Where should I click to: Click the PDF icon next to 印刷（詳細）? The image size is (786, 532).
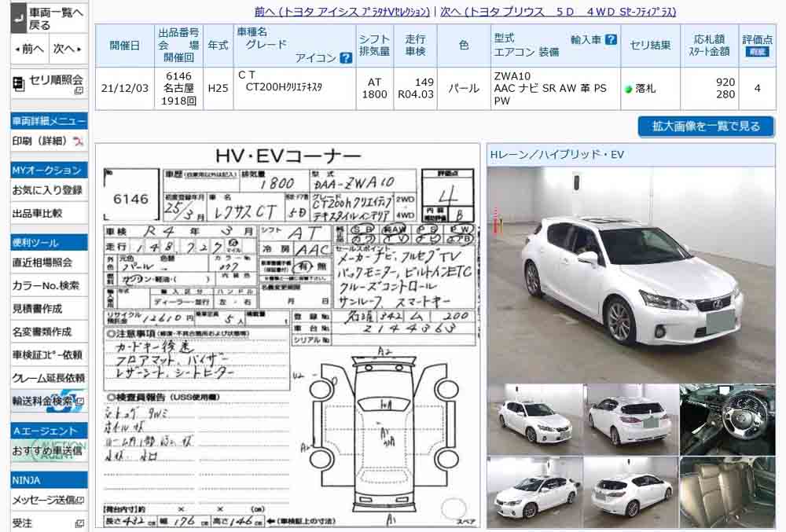(x=78, y=141)
